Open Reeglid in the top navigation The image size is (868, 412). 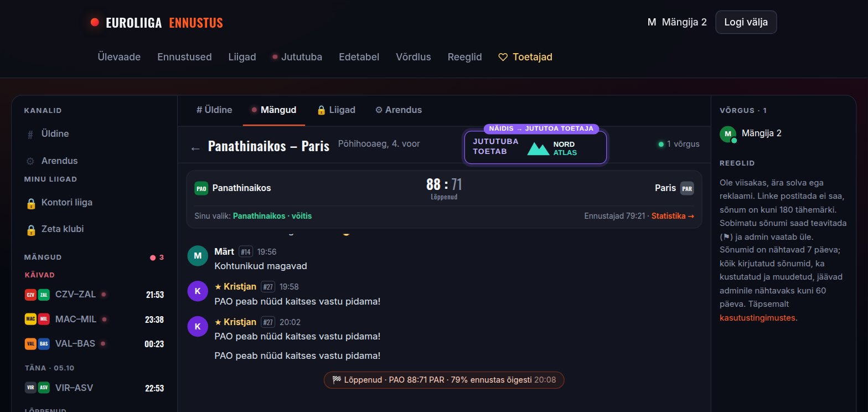pos(465,57)
